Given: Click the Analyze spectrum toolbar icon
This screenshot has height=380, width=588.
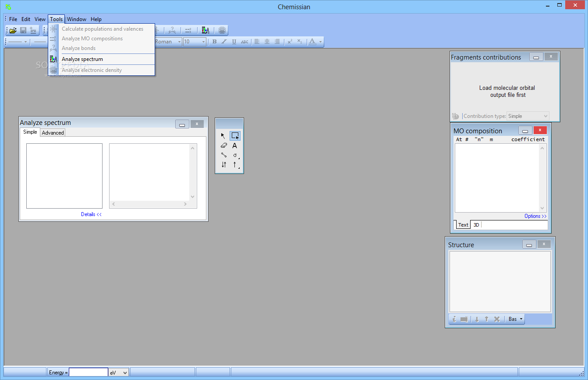Looking at the screenshot, I should click(x=205, y=30).
